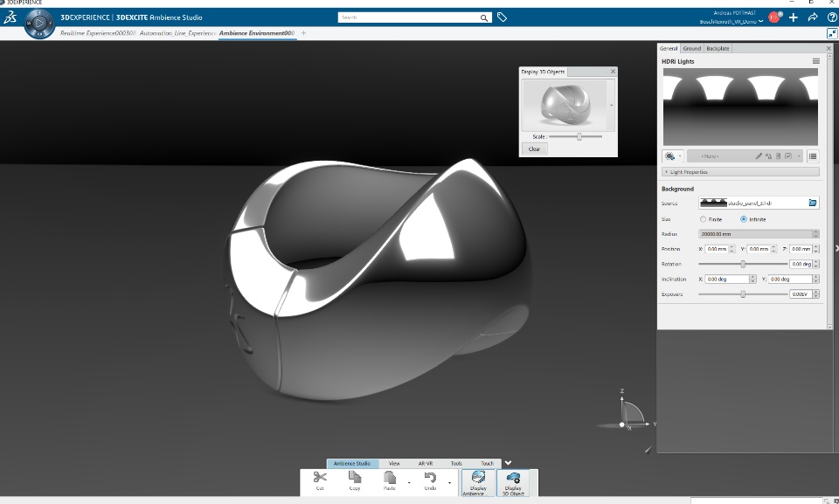Screen dimensions: 839x504
Task: Expand the action bar chevron
Action: click(509, 463)
